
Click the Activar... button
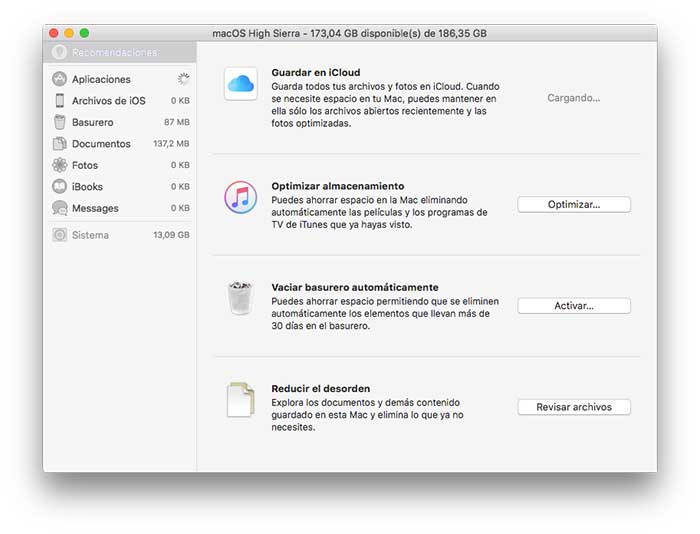coord(574,306)
